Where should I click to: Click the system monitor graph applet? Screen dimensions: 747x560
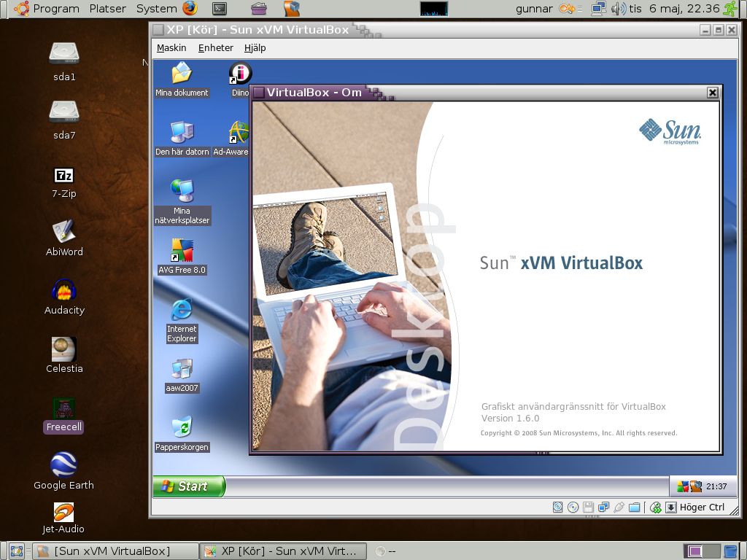click(x=434, y=9)
